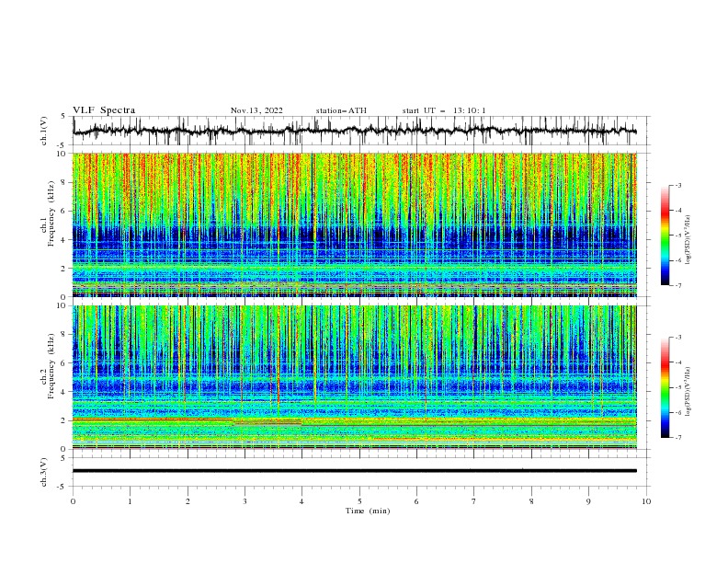Click the "VLF Spectra" title text
This screenshot has height=563, width=728.
point(104,110)
